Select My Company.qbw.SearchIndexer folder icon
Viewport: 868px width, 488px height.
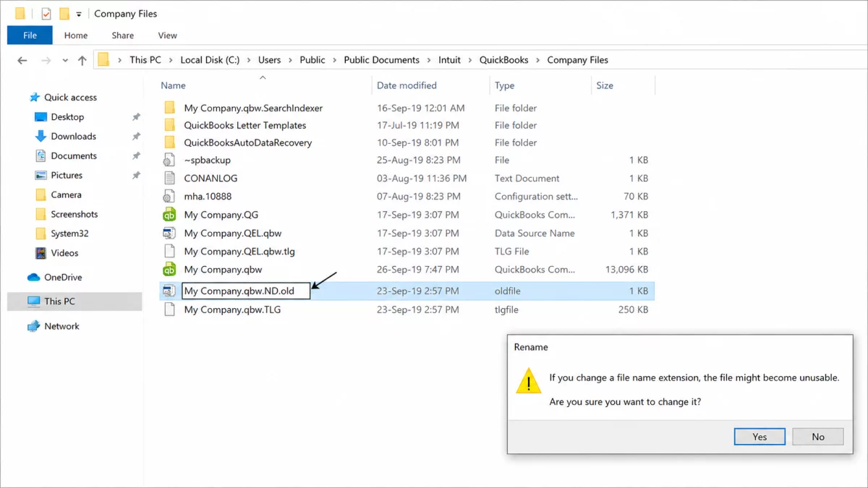coord(169,108)
